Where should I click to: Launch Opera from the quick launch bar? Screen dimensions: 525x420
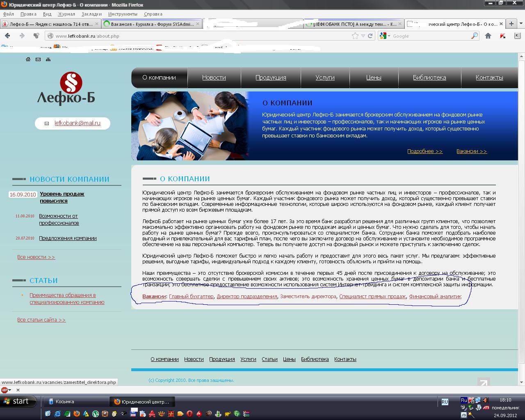pos(190,414)
